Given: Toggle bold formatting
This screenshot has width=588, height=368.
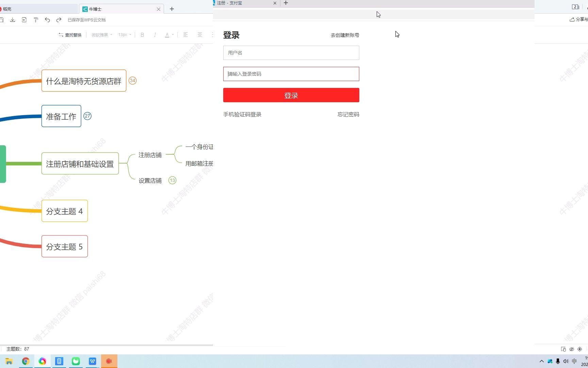Looking at the screenshot, I should click(x=142, y=35).
